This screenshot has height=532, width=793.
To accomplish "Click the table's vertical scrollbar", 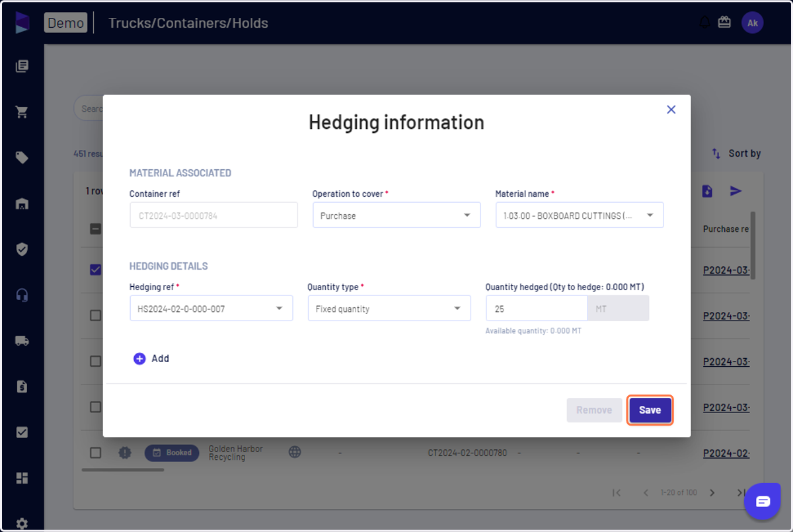I will [x=753, y=246].
